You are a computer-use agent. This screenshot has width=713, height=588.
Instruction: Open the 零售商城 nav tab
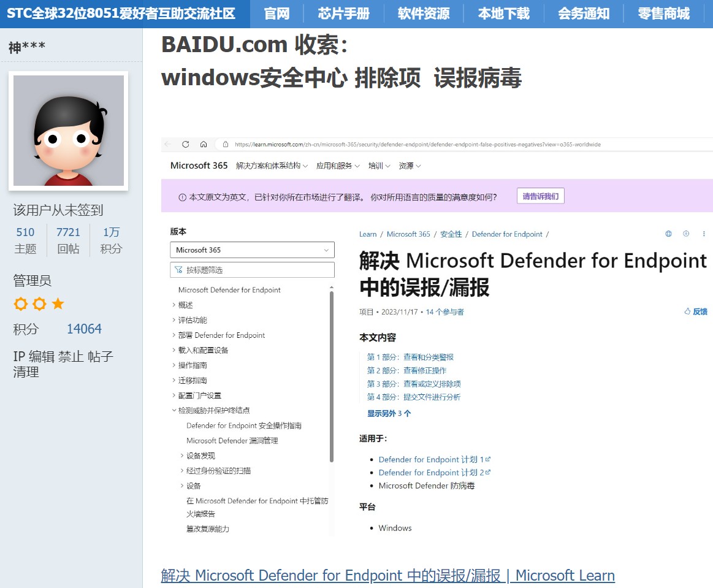[664, 13]
